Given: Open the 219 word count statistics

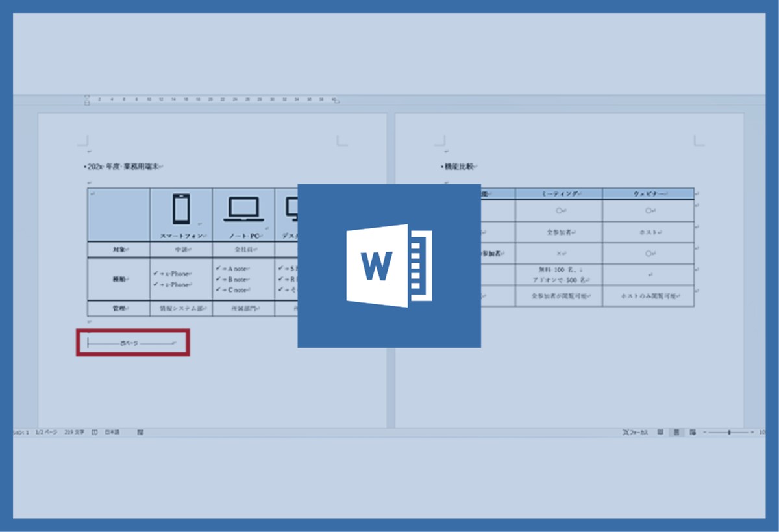Looking at the screenshot, I should tap(73, 432).
